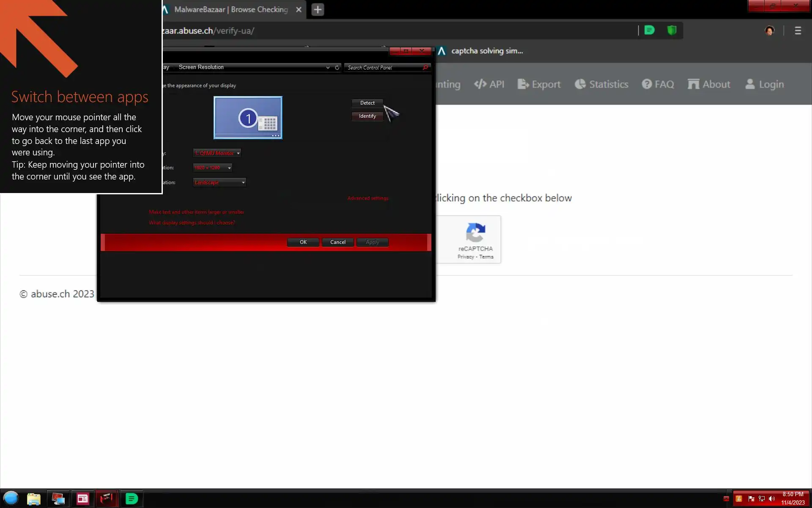Screen dimensions: 812x508
Task: Select the monitor 1 display thumbnail
Action: coord(248,118)
